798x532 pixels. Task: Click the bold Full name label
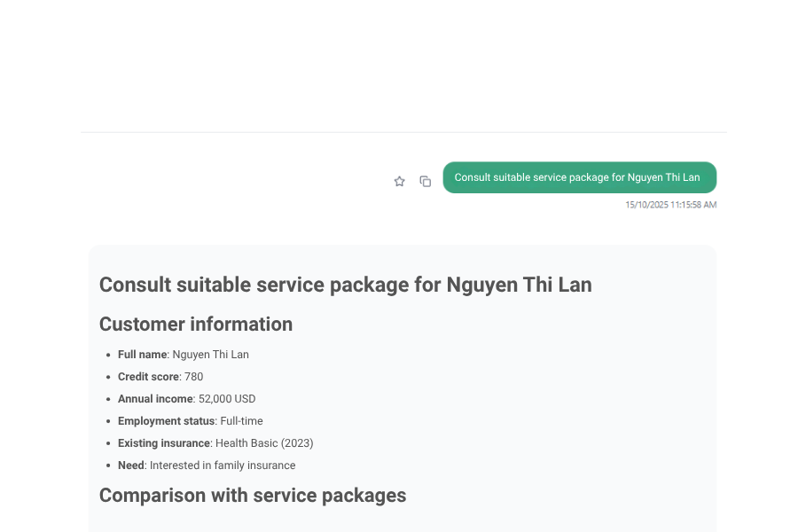143,355
